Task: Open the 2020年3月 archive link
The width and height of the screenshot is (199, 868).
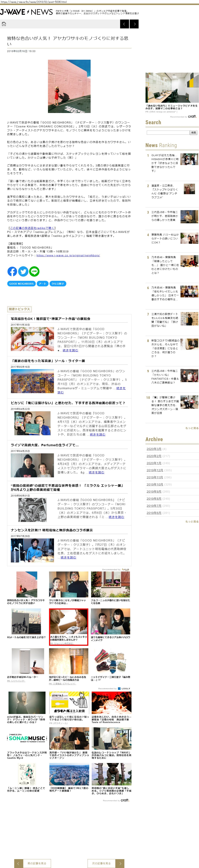Action: [154, 449]
